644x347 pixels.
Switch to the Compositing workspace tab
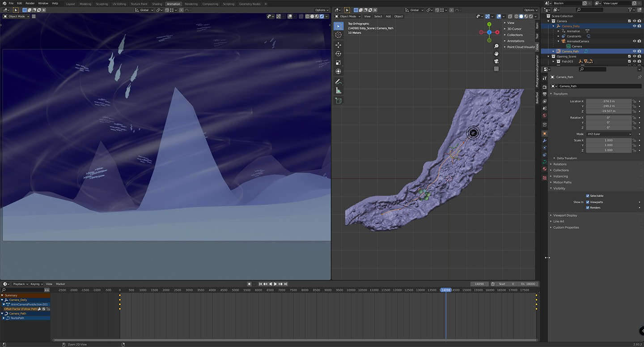click(x=210, y=4)
